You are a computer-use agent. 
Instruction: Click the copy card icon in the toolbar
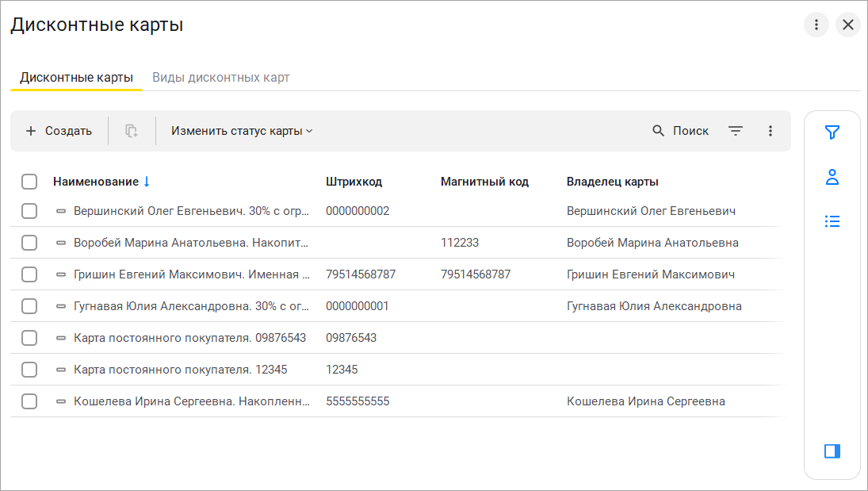point(132,131)
